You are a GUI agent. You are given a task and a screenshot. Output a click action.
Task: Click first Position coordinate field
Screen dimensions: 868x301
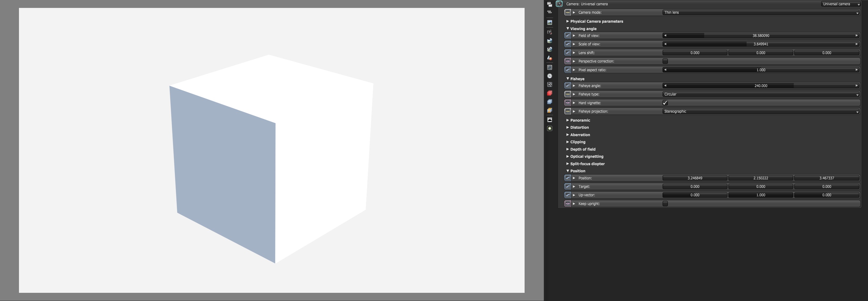pos(694,178)
